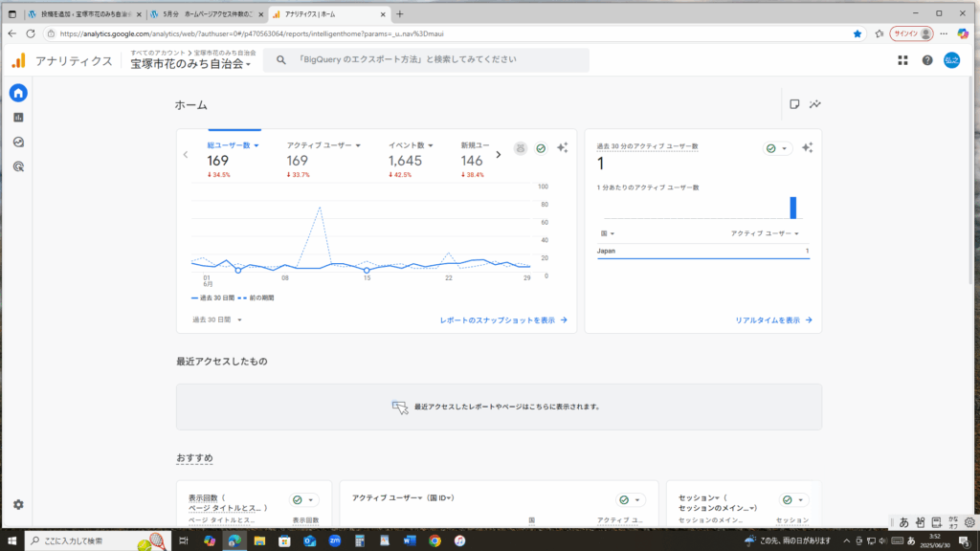This screenshot has width=980, height=551.
Task: Open the weather notice on the taskbar
Action: point(788,541)
